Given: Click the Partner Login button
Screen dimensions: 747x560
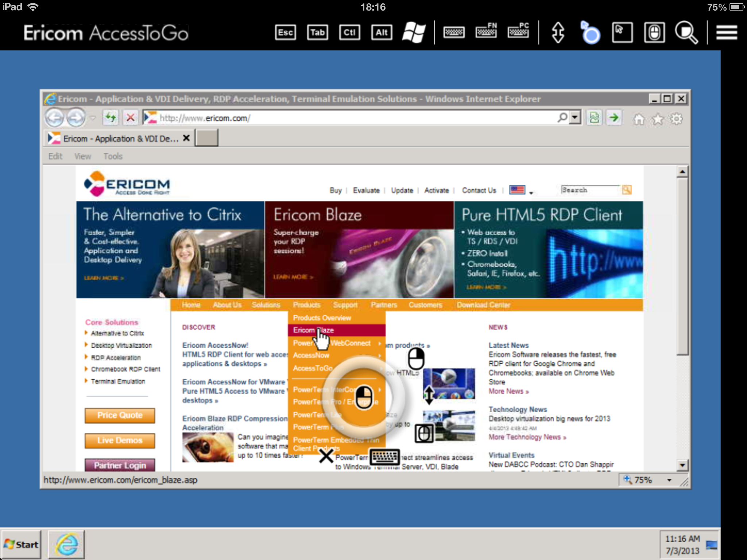Looking at the screenshot, I should [120, 465].
